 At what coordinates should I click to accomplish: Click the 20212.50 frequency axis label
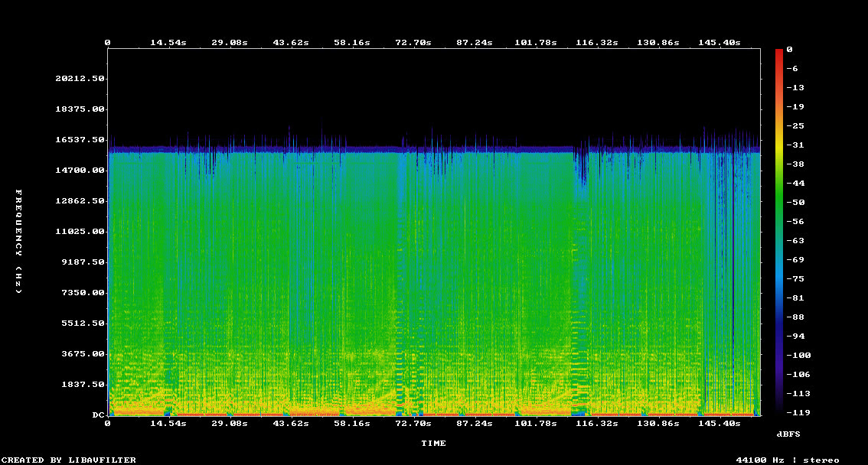80,79
